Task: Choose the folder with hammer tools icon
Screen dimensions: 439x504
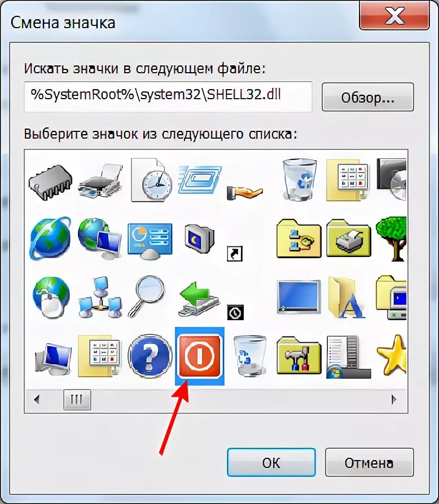Action: tap(298, 356)
